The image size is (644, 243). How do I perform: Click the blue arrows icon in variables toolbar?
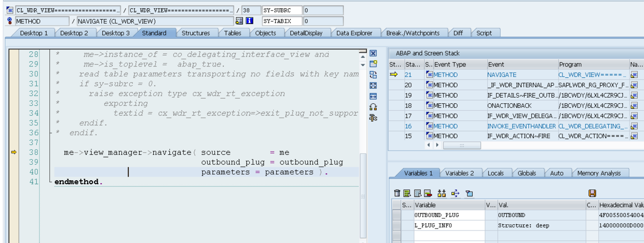pyautogui.click(x=455, y=193)
